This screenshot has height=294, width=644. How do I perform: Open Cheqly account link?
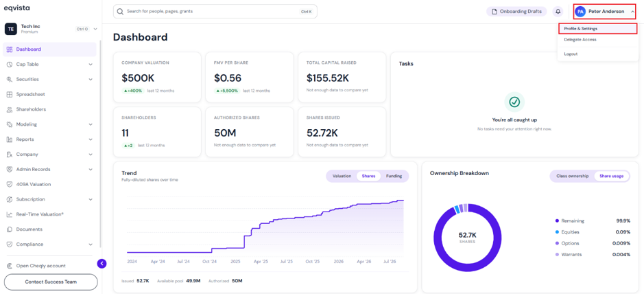40,266
